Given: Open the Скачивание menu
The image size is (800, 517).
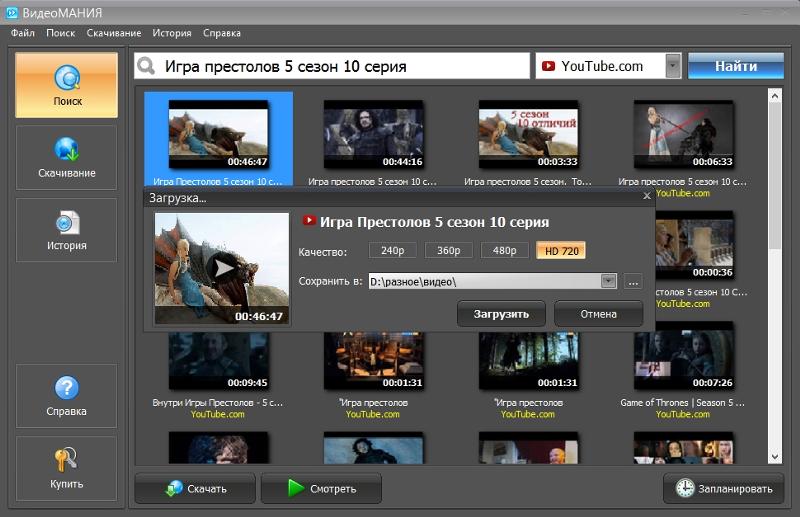Looking at the screenshot, I should [x=114, y=33].
